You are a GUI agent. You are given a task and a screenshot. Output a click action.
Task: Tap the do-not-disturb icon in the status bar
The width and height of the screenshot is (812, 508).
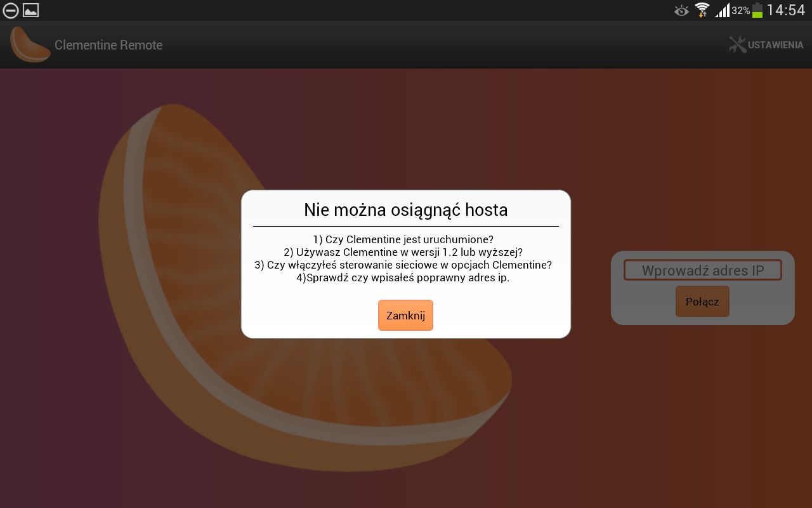pyautogui.click(x=11, y=10)
